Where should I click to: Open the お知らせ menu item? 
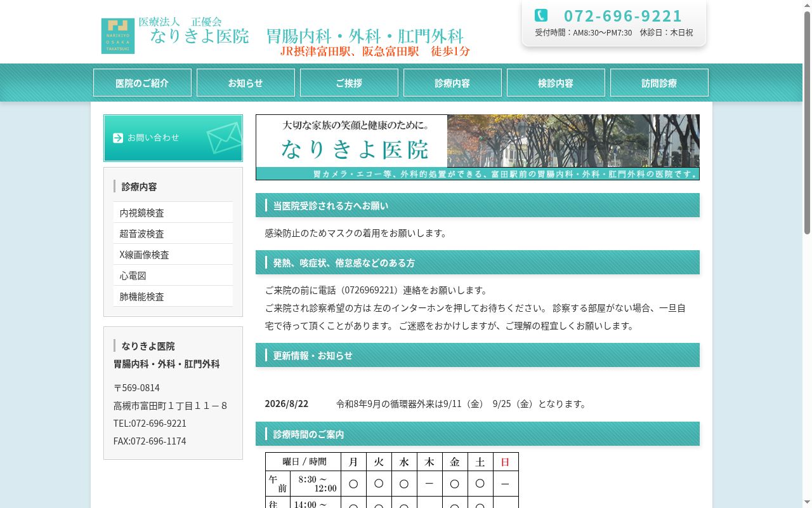click(x=246, y=83)
